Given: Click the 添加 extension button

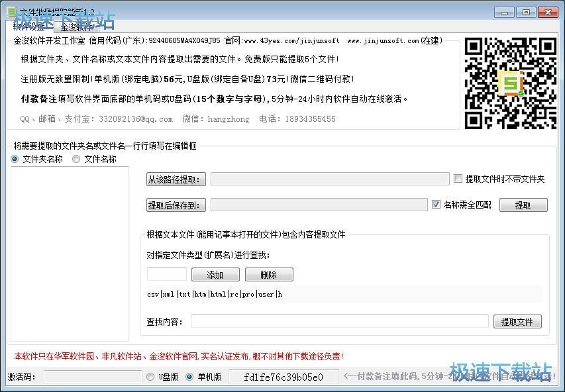Looking at the screenshot, I should (x=215, y=275).
